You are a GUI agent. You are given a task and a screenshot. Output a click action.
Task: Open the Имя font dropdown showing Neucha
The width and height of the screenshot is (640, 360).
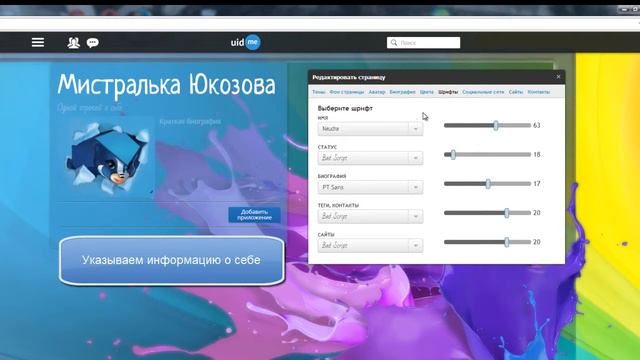(x=370, y=129)
